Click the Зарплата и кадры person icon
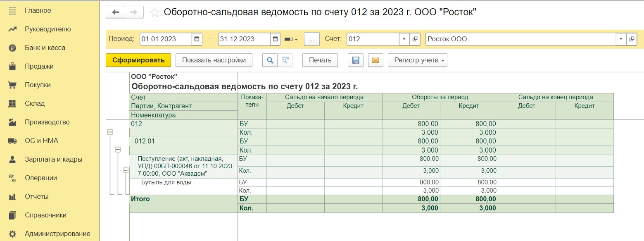 click(x=12, y=160)
